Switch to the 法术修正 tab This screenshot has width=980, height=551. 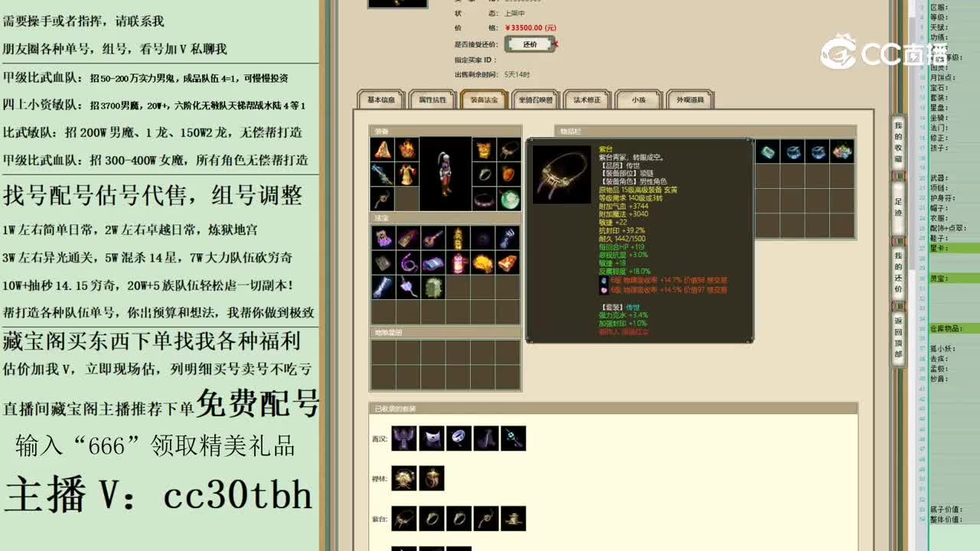tap(586, 99)
